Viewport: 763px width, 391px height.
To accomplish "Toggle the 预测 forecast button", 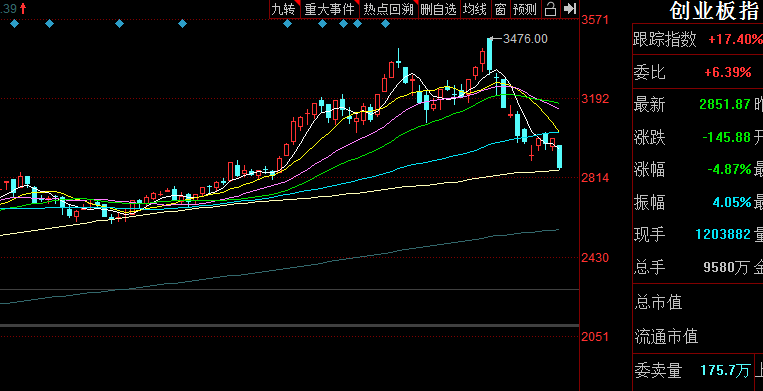I will click(x=525, y=9).
